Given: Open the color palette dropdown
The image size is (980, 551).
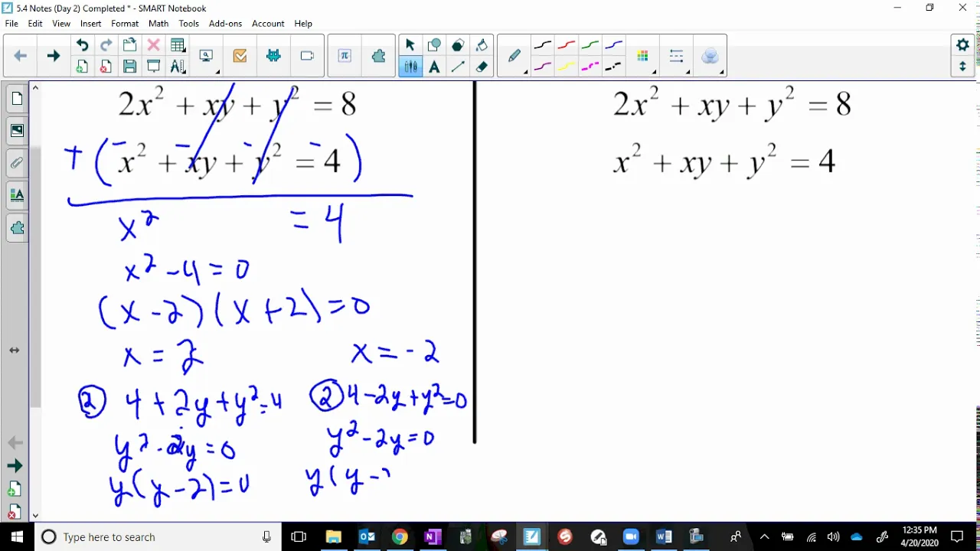Looking at the screenshot, I should (643, 56).
